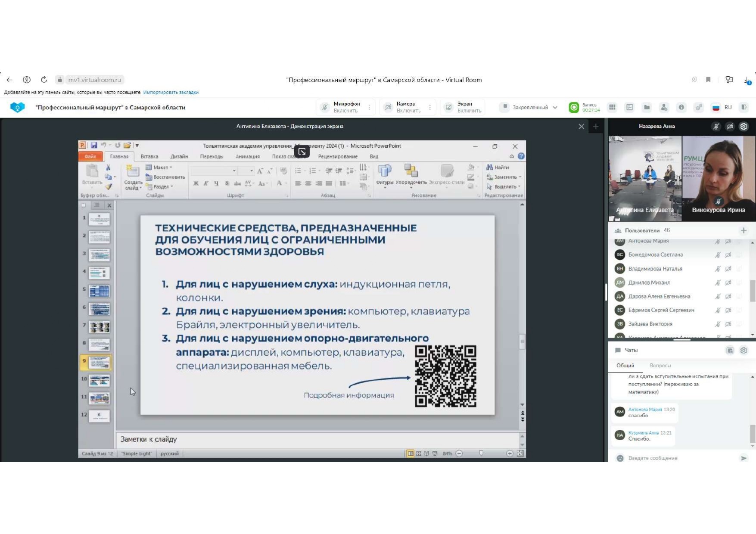The image size is (756, 534).
Task: Open the emoji picker in chat input
Action: point(620,458)
